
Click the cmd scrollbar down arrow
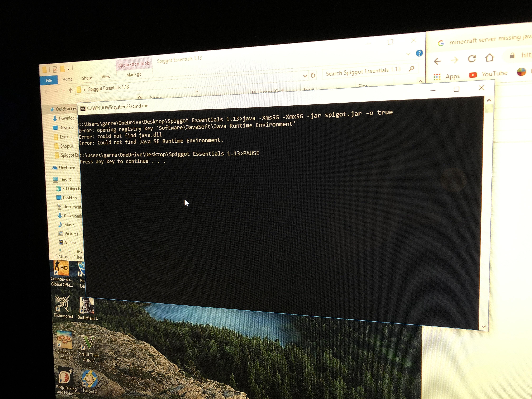484,327
